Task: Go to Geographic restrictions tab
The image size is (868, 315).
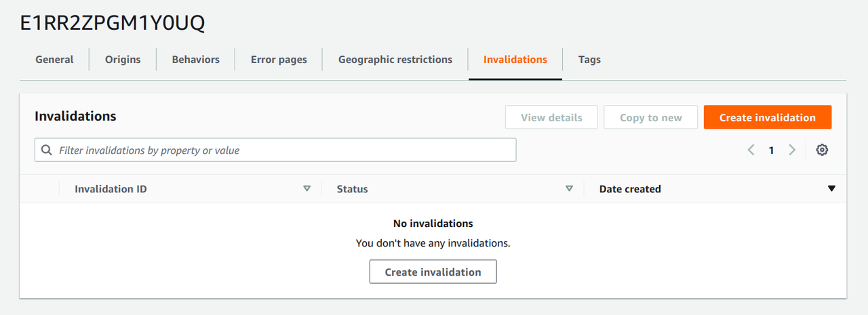Action: coord(395,60)
